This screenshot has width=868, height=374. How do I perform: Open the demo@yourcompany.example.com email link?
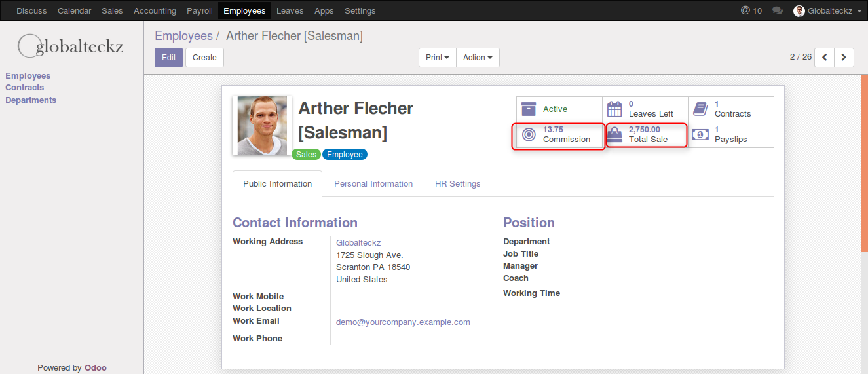pyautogui.click(x=403, y=322)
